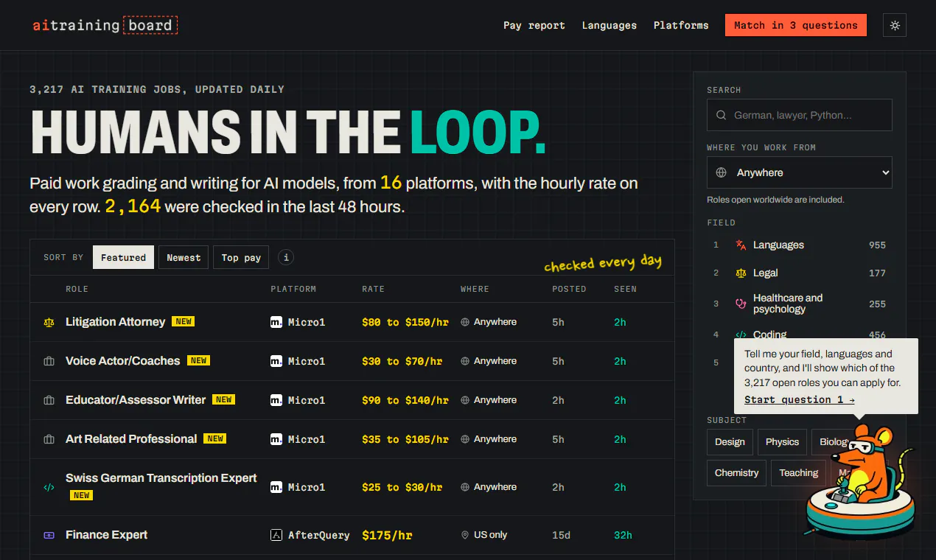This screenshot has width=936, height=560.
Task: Click the globe icon in Voice Actor/Coaches row
Action: (x=465, y=361)
